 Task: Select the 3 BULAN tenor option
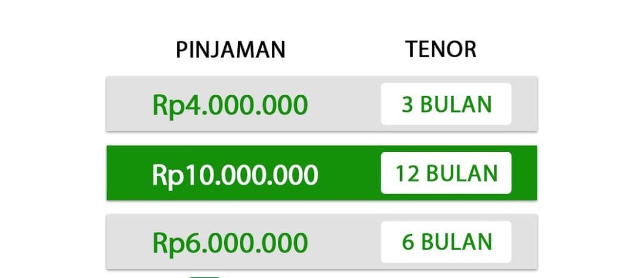(x=446, y=104)
